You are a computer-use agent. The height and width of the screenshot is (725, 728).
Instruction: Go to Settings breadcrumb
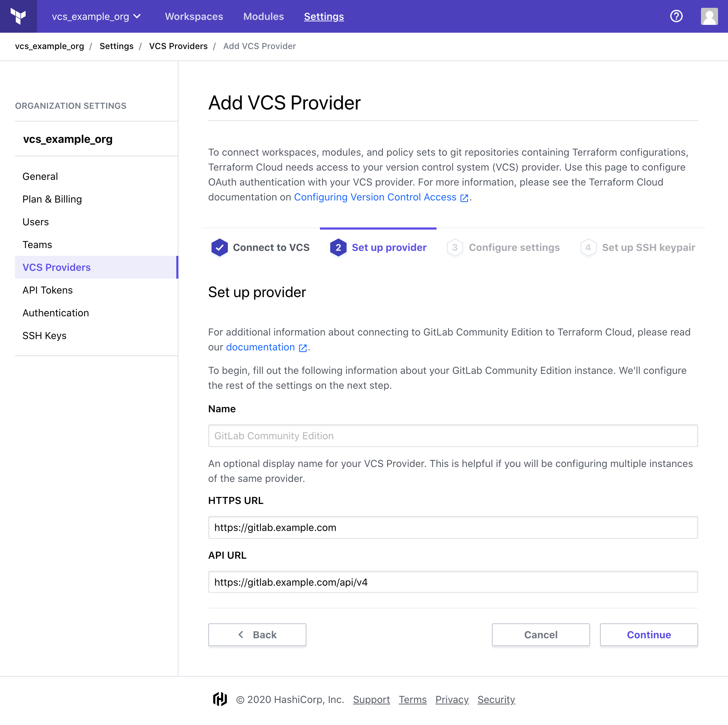click(x=117, y=46)
